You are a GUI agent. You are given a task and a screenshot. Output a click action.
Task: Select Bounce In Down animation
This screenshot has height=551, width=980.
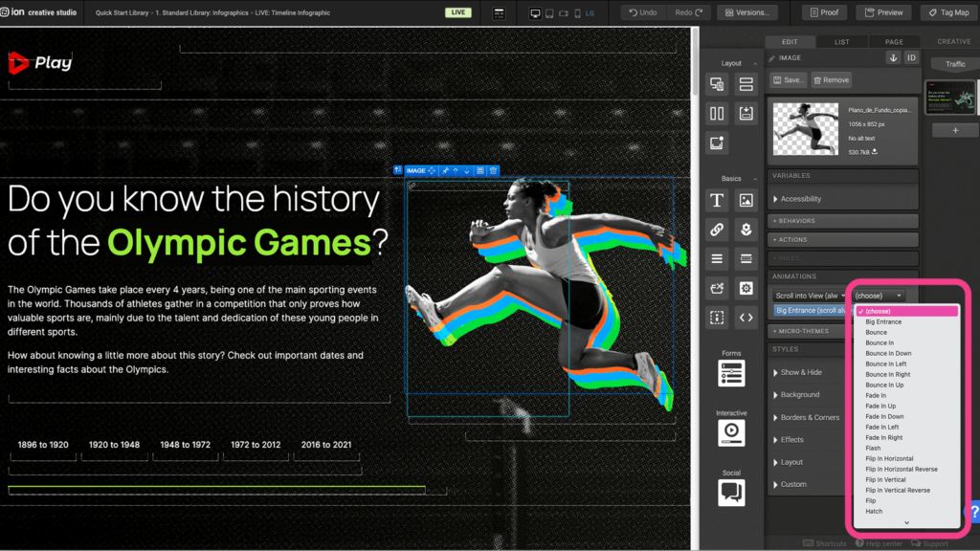pyautogui.click(x=907, y=354)
